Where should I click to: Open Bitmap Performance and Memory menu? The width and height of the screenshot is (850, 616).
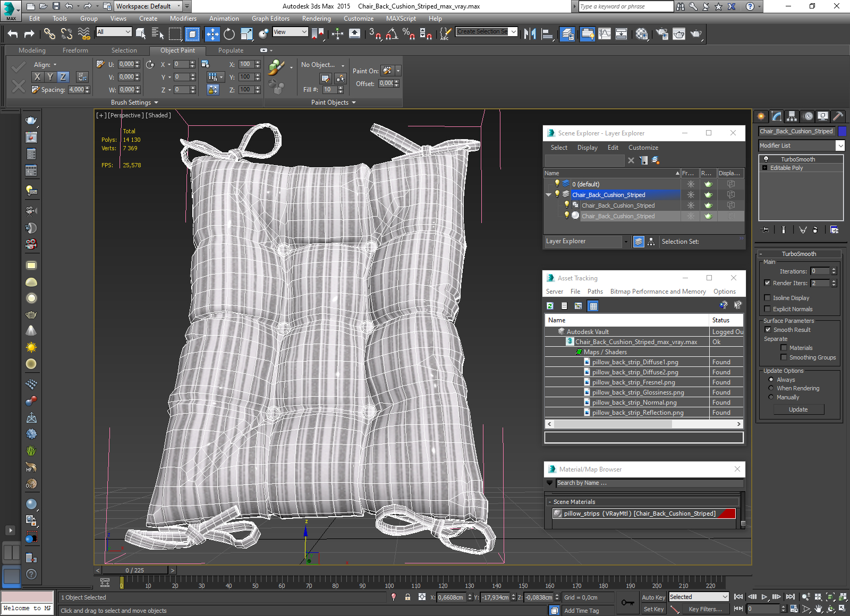tap(658, 292)
